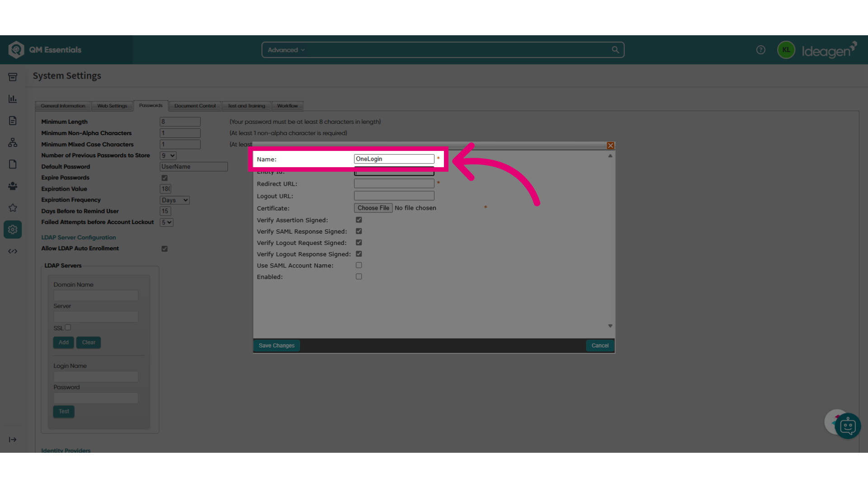The image size is (868, 488).
Task: Open the favorites star sidebar icon
Action: point(13,208)
